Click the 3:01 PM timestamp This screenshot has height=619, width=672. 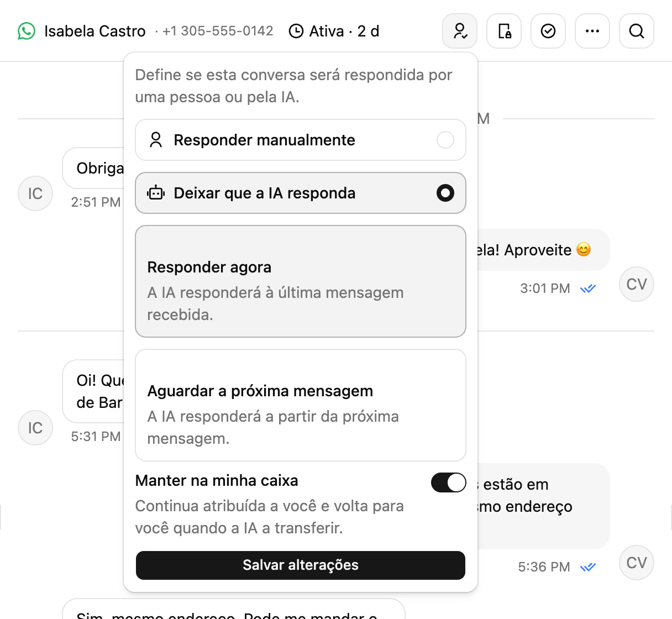[545, 288]
